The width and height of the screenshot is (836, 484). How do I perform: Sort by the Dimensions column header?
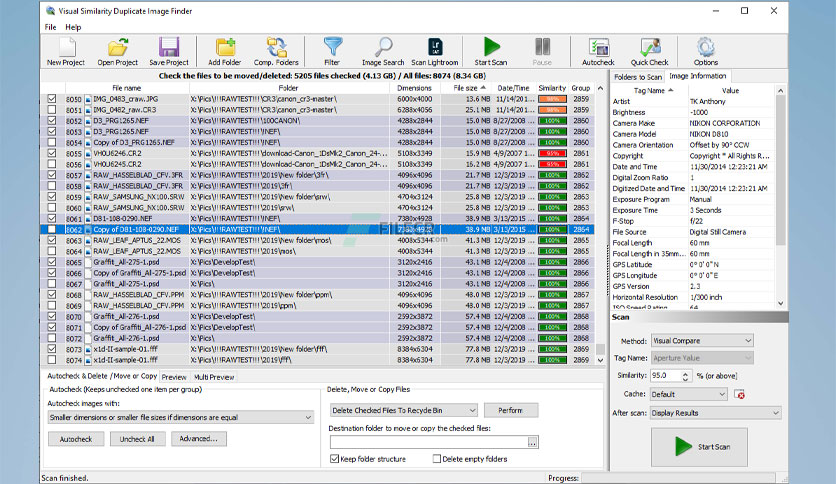click(414, 88)
